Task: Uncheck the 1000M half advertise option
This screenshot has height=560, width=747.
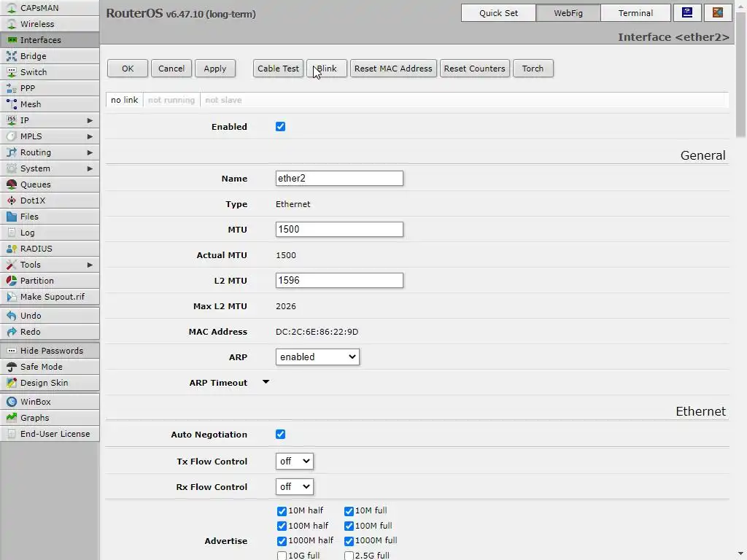Action: tap(282, 541)
